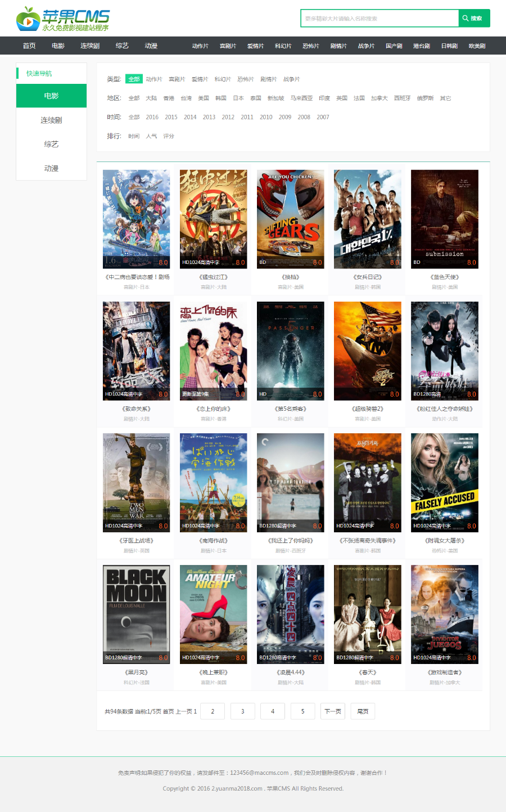Select 连续剧 in the 快速导航 sidebar
506x812 pixels.
coord(51,120)
